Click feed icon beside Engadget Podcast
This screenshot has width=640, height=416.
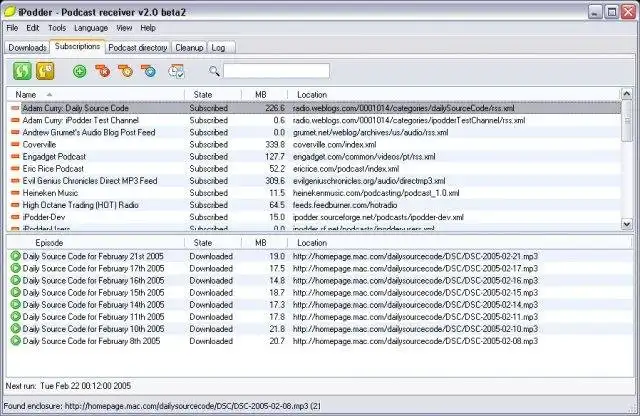[x=15, y=156]
